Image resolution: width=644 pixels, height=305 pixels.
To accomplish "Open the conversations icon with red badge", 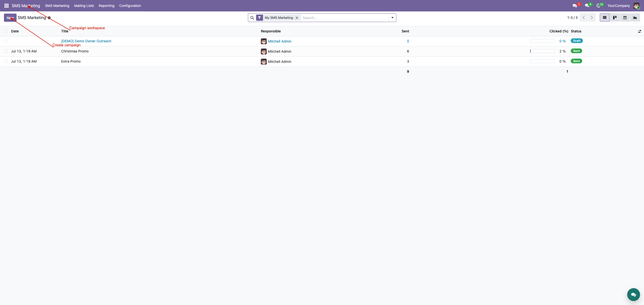I will click(575, 6).
